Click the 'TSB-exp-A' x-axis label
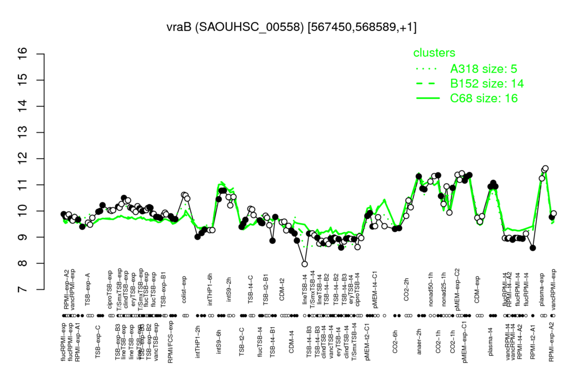Image resolution: width=588 pixels, height=368 pixels. click(x=88, y=289)
